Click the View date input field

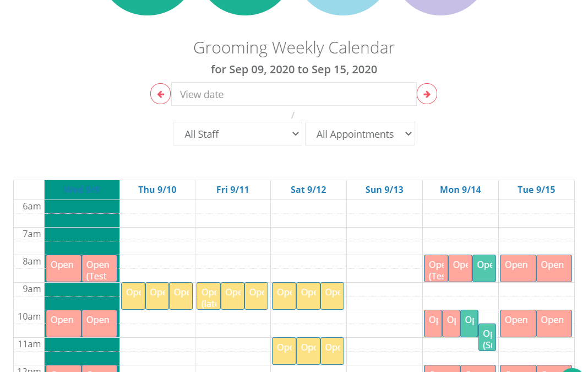[x=293, y=94]
